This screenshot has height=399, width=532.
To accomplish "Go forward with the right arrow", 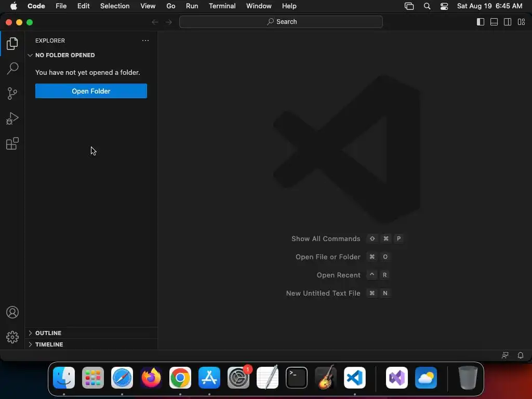I will click(x=169, y=22).
